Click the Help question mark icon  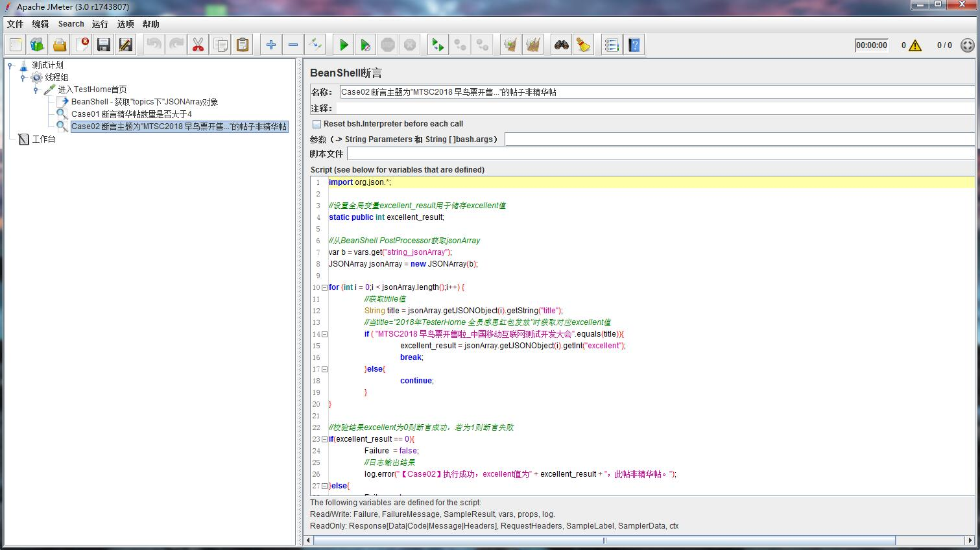coord(633,45)
